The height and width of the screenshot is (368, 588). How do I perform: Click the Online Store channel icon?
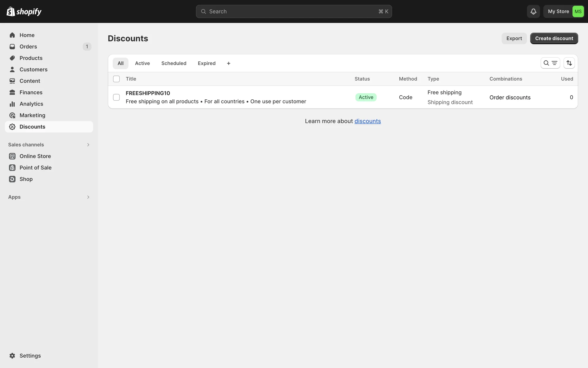12,156
